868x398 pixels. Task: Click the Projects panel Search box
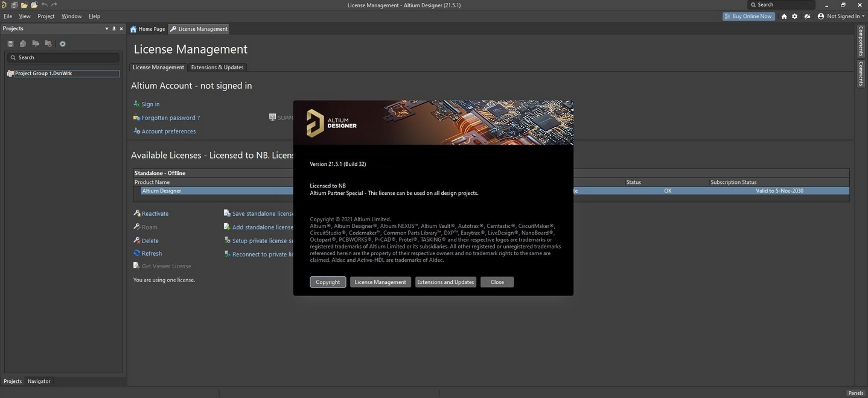[63, 57]
